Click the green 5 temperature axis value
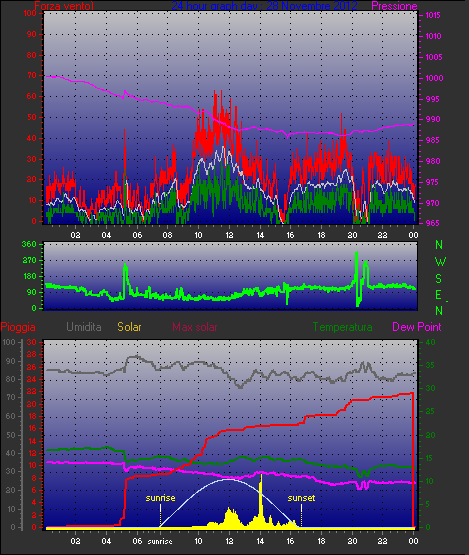The image size is (469, 555). pyautogui.click(x=428, y=504)
